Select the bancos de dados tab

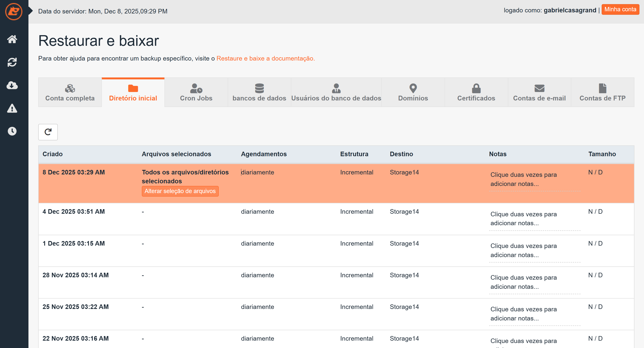point(259,92)
